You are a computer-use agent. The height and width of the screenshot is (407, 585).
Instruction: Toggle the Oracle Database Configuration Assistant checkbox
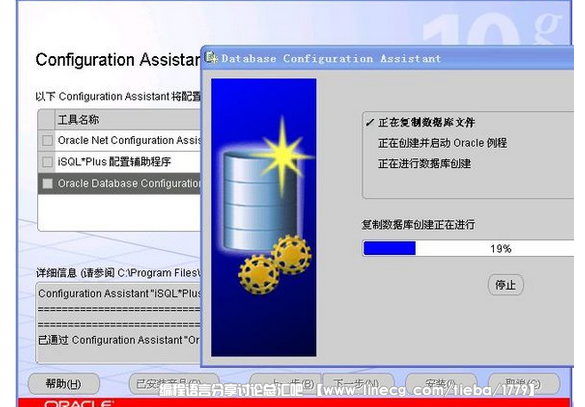[x=47, y=183]
